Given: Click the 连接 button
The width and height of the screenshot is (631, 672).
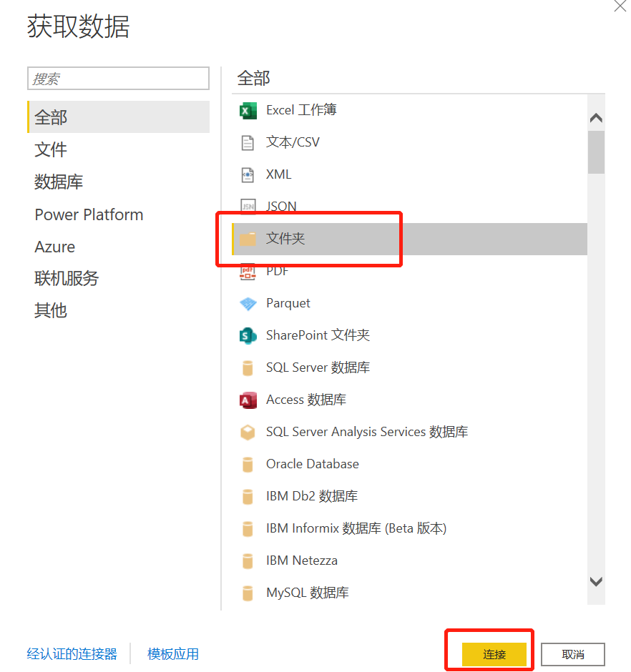Looking at the screenshot, I should [494, 654].
